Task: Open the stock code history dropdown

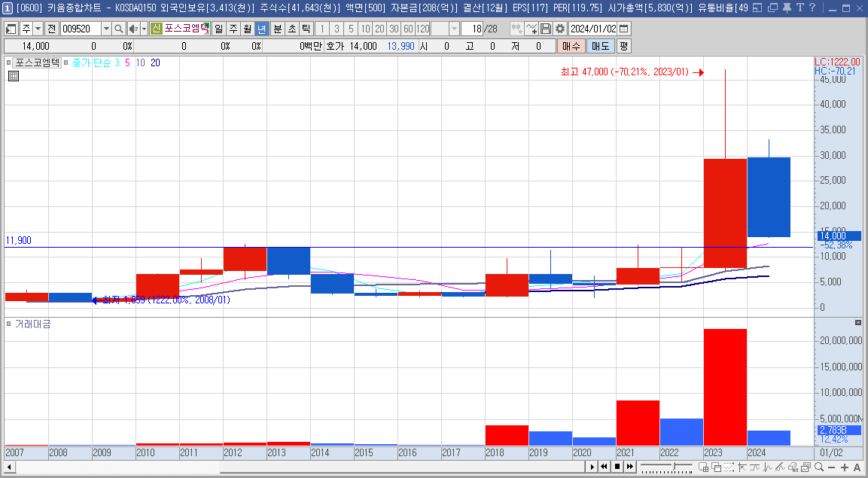Action: 106,29
